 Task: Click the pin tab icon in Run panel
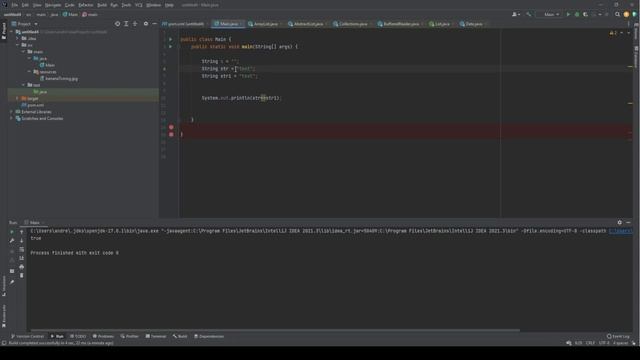(12, 282)
